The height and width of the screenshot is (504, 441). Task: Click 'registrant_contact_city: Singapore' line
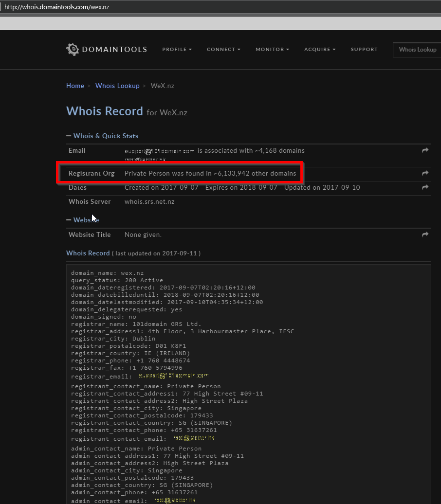click(x=136, y=408)
